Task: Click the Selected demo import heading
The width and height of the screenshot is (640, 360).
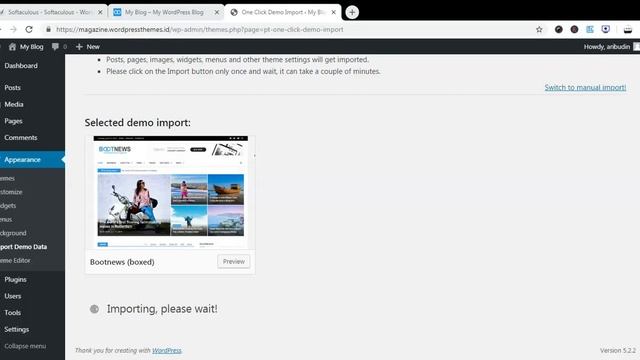Action: [x=138, y=122]
